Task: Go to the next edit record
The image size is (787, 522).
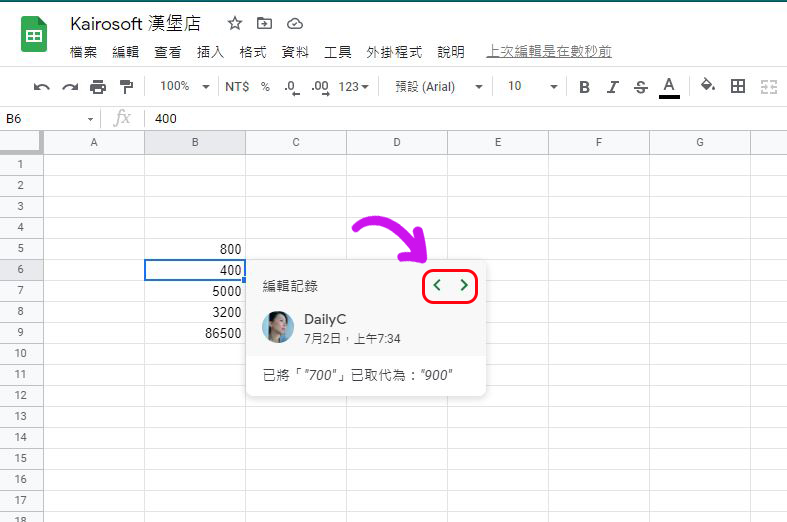Action: (464, 286)
